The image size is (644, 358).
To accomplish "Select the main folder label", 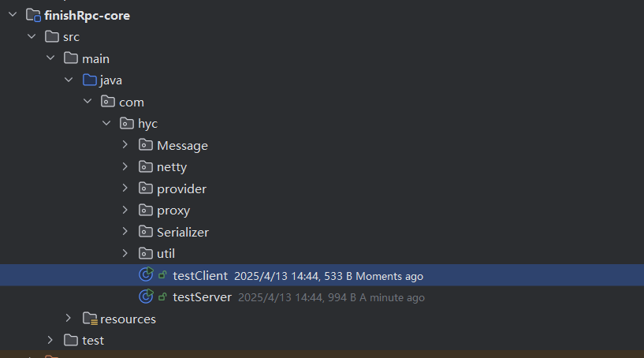I will coord(95,59).
